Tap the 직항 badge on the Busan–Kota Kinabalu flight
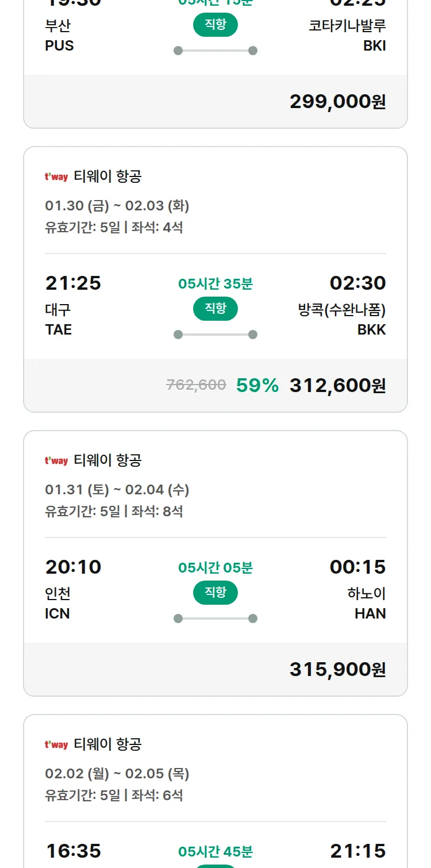Screen dimensions: 431x868 [x=215, y=25]
